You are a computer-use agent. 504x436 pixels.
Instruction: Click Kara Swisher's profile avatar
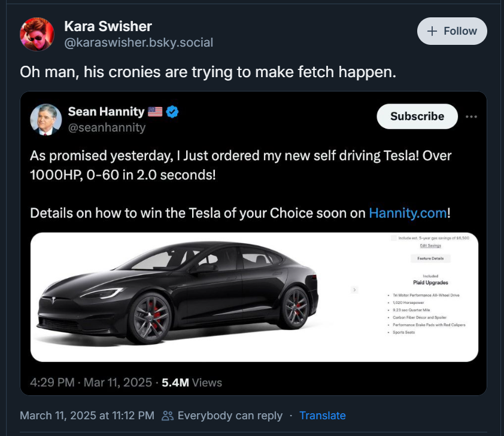pyautogui.click(x=37, y=34)
